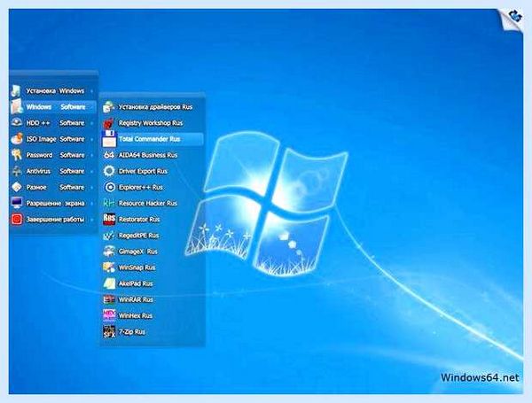This screenshot has height=403, width=532.
Task: Launch AkelPad Rus
Action: point(153,283)
